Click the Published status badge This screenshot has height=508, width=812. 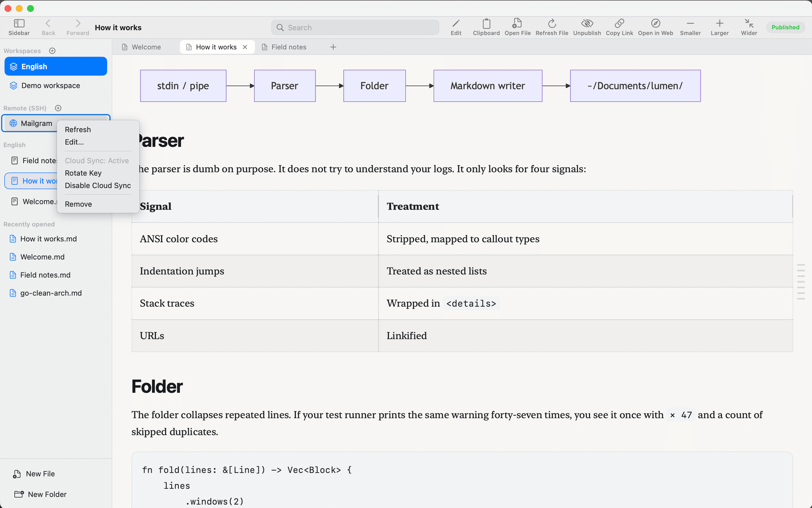click(785, 28)
